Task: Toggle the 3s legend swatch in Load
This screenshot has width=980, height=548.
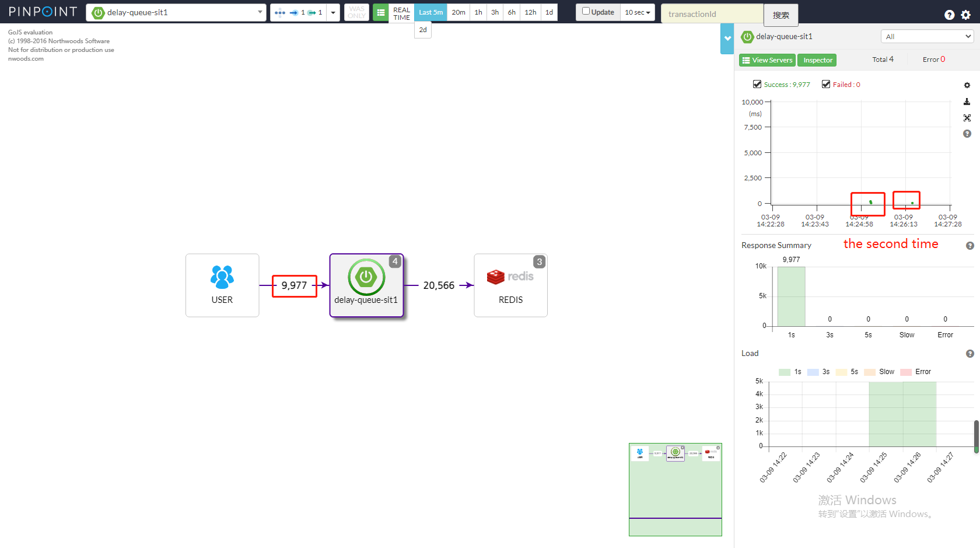Action: (x=813, y=372)
